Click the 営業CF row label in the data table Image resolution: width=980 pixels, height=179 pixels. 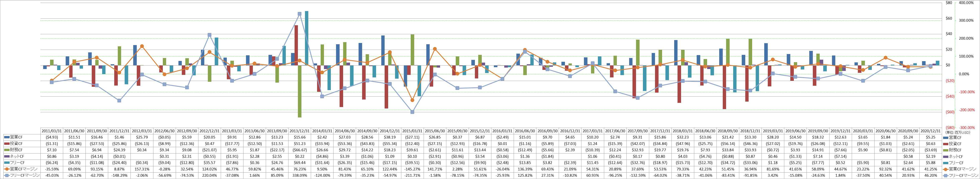[16, 137]
